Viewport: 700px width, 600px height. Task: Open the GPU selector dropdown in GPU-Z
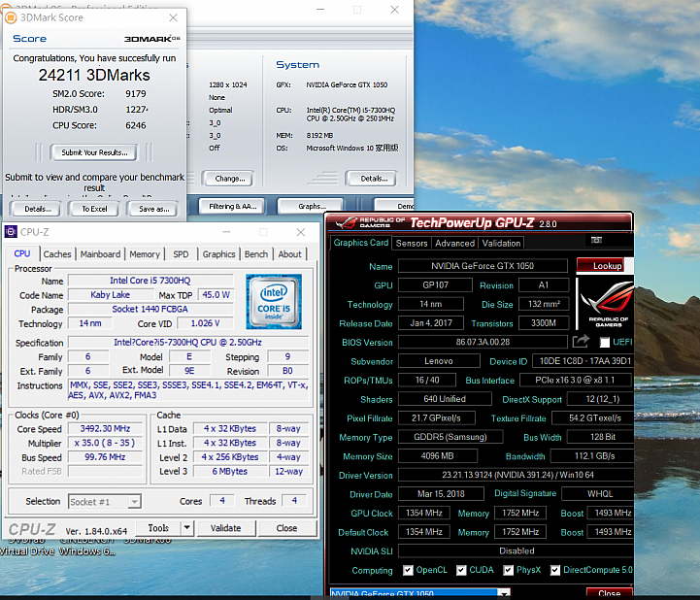pos(504,594)
